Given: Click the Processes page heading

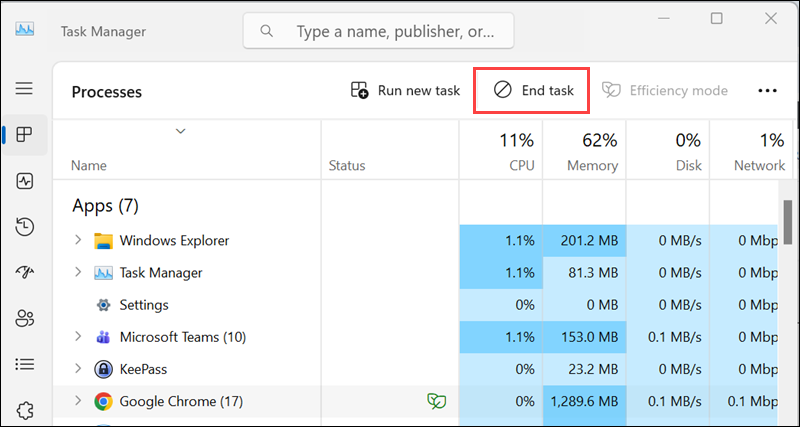Looking at the screenshot, I should 107,92.
